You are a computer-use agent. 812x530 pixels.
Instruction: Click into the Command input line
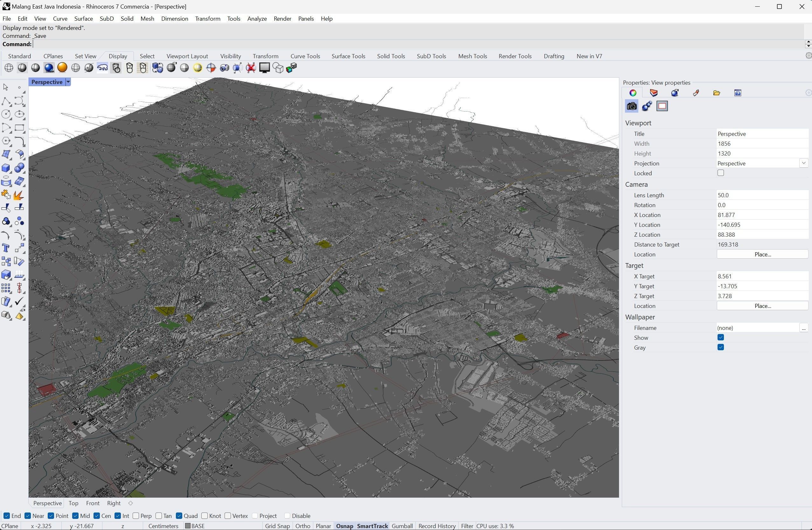(418, 44)
